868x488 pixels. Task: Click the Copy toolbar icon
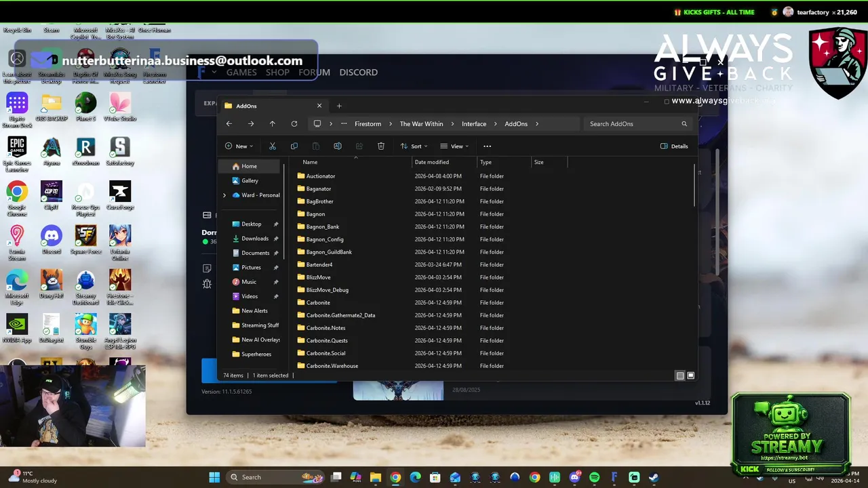294,146
